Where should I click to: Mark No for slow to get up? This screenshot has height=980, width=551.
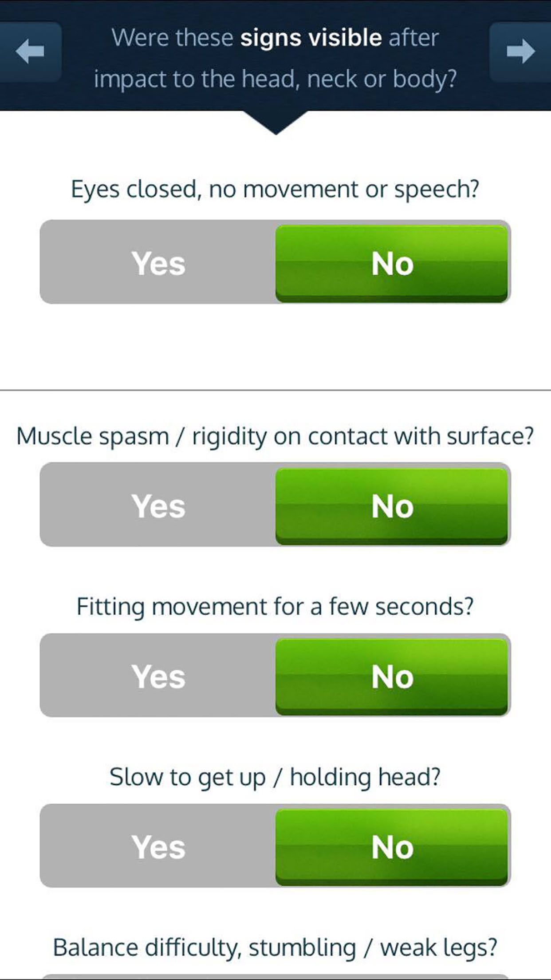click(x=392, y=846)
